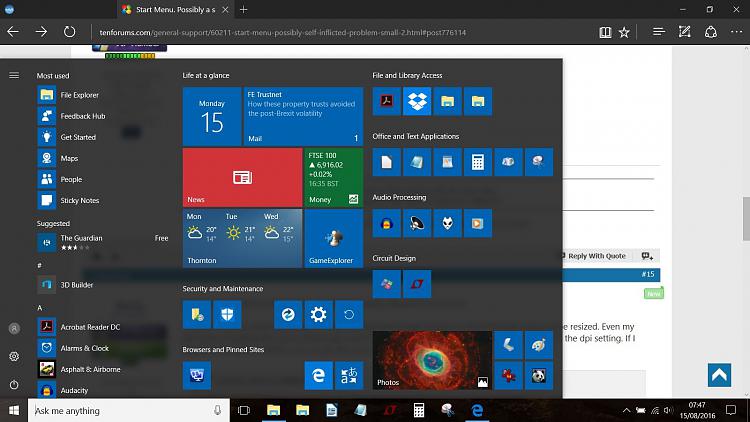Click the Power button in Start menu
This screenshot has height=422, width=750.
[14, 385]
